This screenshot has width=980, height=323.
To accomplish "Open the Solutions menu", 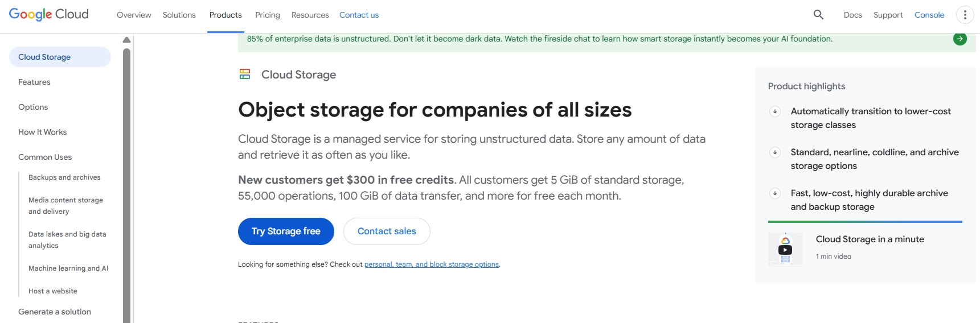I will tap(179, 15).
